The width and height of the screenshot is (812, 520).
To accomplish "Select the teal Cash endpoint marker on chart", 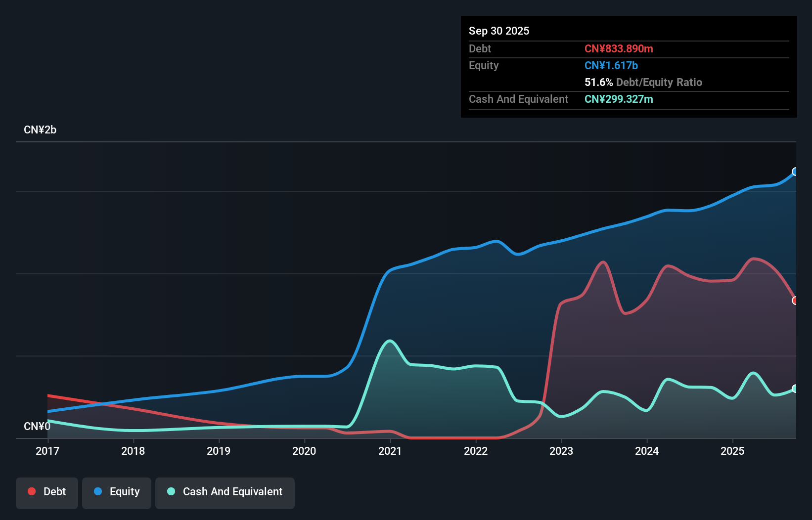I will click(795, 389).
